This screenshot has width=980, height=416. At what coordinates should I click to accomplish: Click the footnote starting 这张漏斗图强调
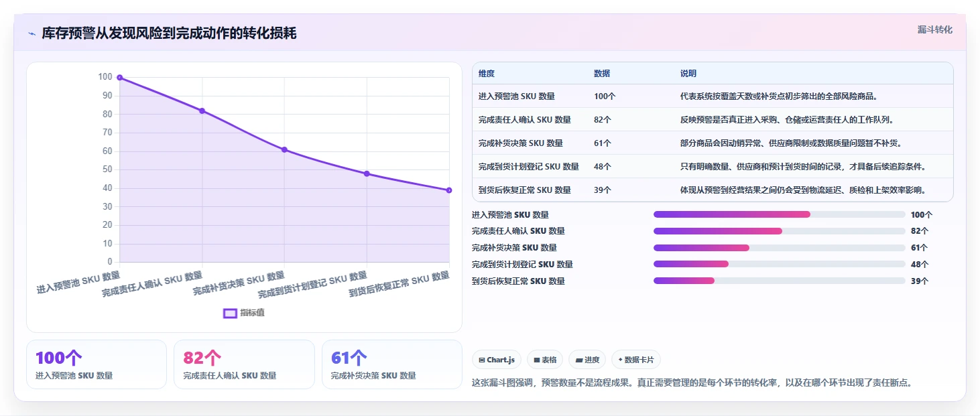(x=692, y=383)
